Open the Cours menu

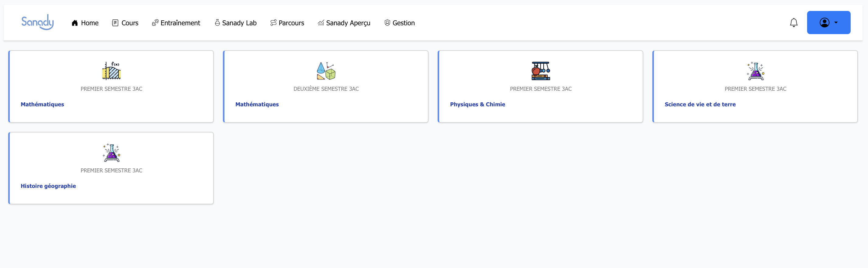pyautogui.click(x=125, y=23)
